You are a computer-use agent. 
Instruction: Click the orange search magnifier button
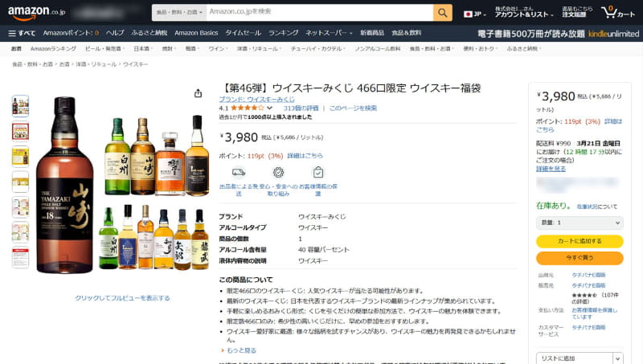point(443,13)
